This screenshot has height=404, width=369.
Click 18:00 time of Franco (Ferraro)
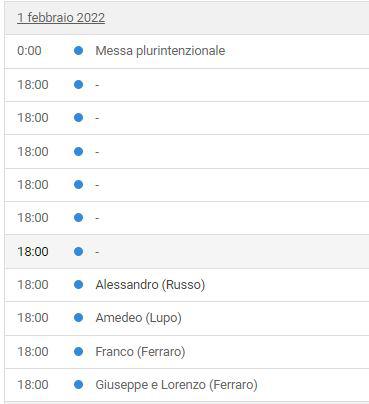(x=33, y=351)
